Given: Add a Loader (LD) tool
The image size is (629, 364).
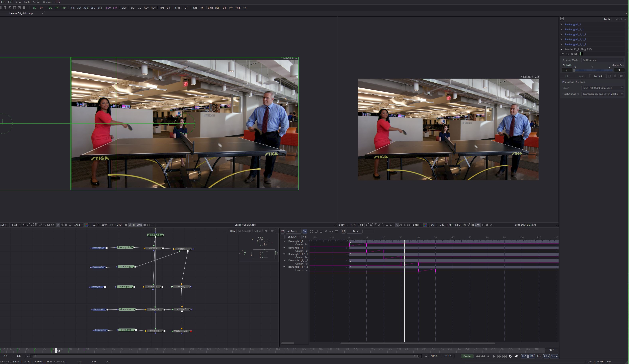Looking at the screenshot, I should (35, 8).
